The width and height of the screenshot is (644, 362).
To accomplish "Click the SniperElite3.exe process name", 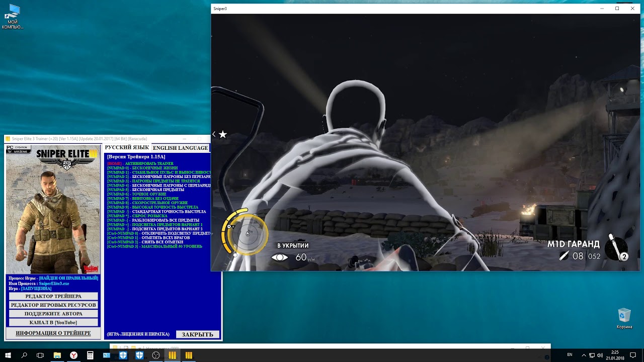I will point(54,284).
